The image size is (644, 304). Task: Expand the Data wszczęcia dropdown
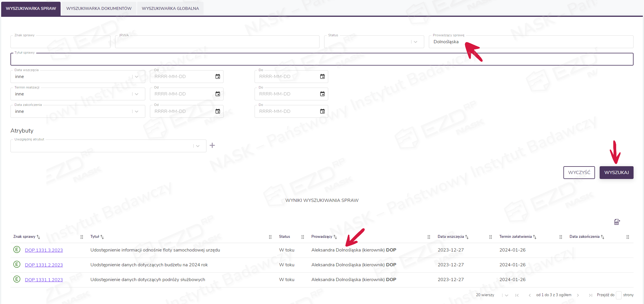136,77
